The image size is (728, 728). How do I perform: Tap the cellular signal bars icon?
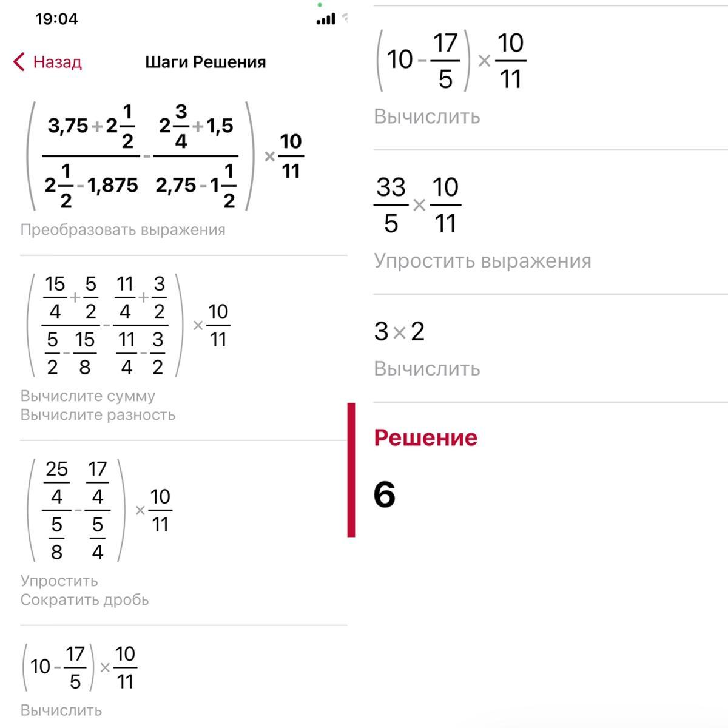326,20
